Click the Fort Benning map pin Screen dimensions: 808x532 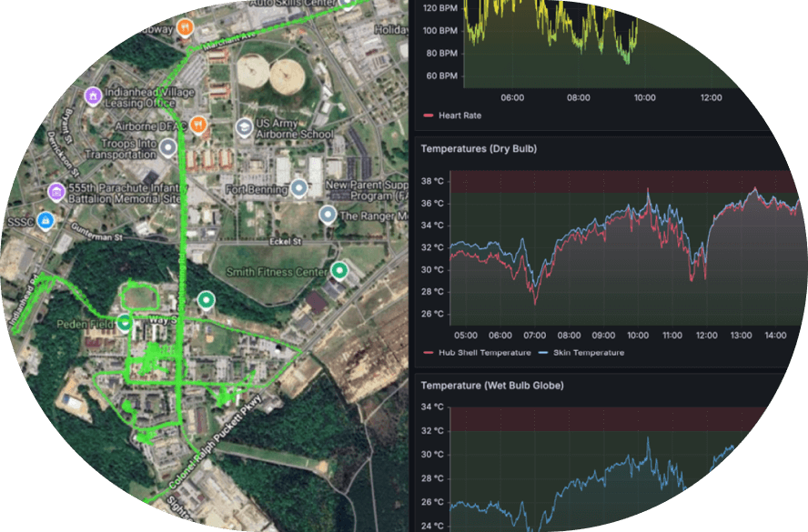(x=298, y=188)
